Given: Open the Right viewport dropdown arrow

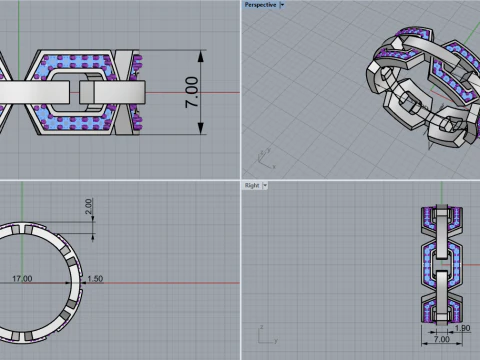Looking at the screenshot, I should coord(265,186).
